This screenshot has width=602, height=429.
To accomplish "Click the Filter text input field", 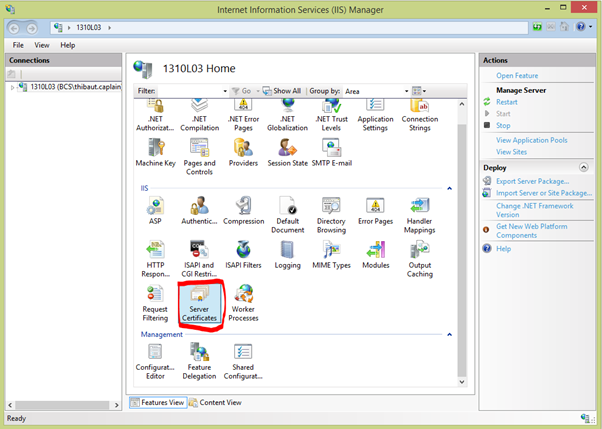I will tap(189, 91).
